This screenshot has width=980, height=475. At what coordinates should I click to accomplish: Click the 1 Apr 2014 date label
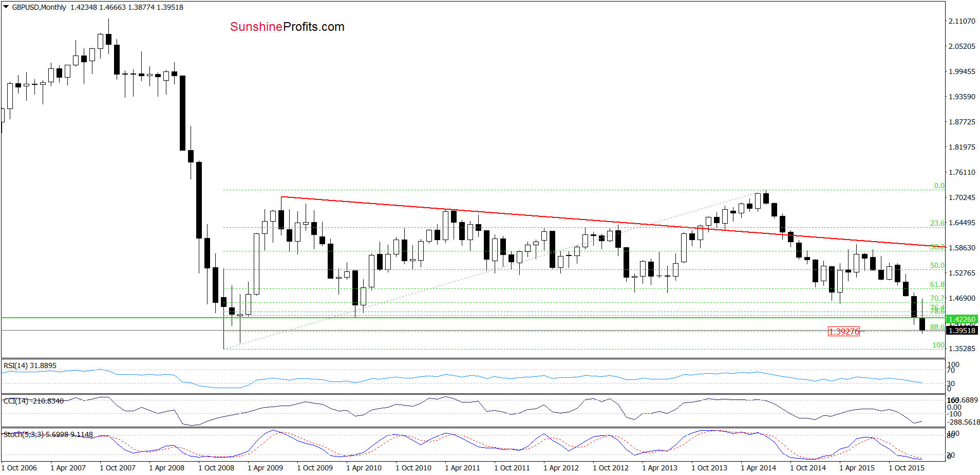pos(758,468)
